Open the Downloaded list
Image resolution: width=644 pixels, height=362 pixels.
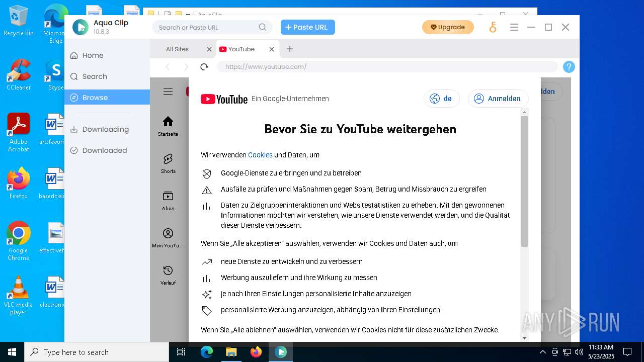107,150
